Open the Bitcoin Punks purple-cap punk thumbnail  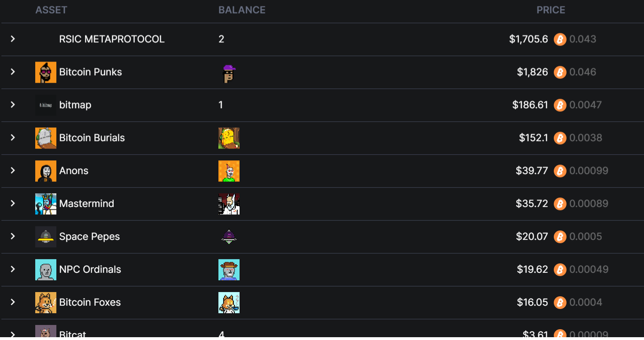click(229, 72)
